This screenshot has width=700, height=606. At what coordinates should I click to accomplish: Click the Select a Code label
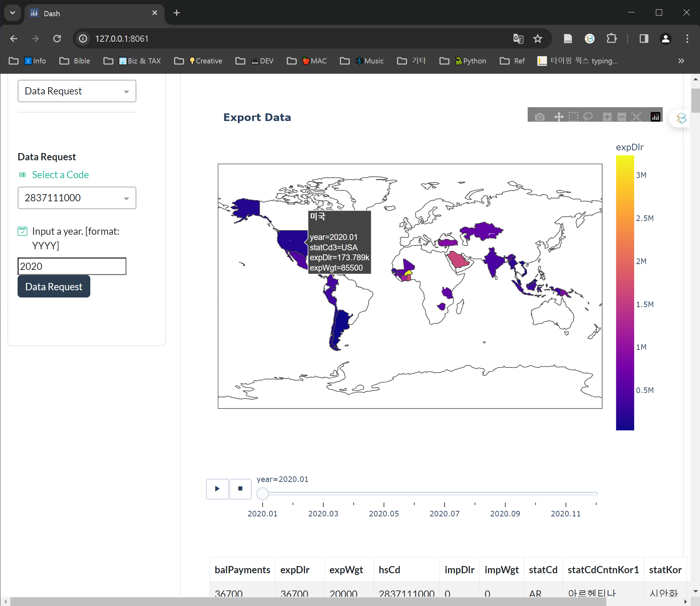pos(60,175)
